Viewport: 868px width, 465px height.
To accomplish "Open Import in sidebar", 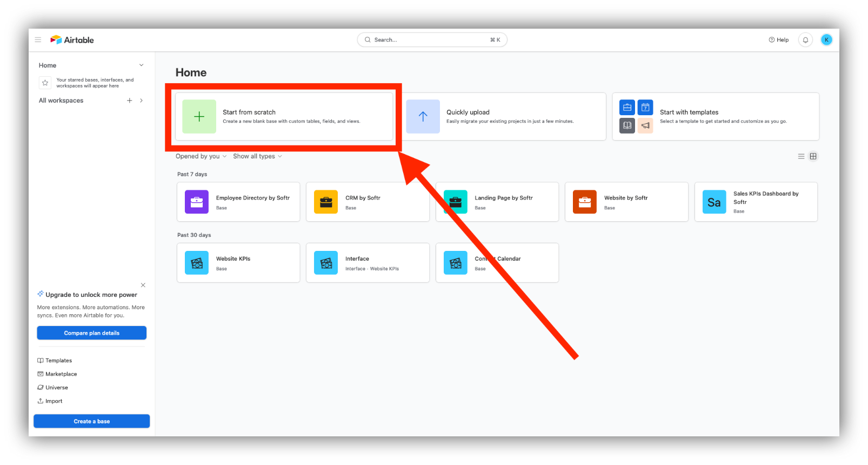I will pos(50,401).
